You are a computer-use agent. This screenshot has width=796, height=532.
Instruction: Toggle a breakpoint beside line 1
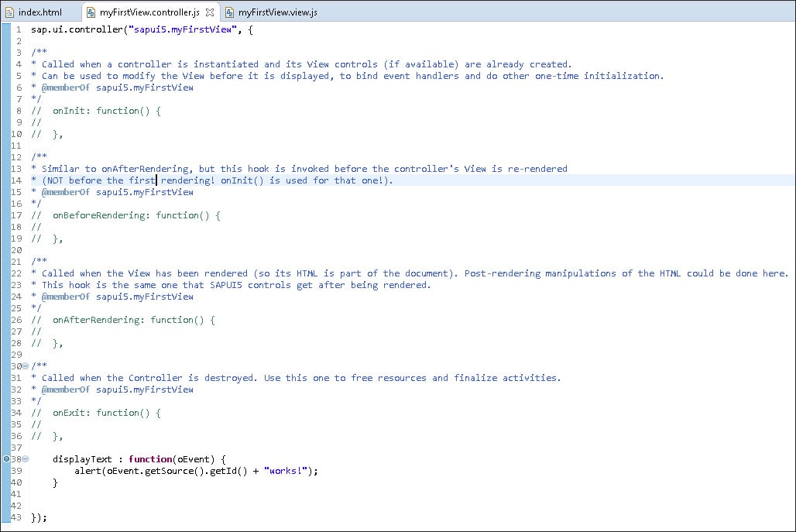click(x=6, y=29)
